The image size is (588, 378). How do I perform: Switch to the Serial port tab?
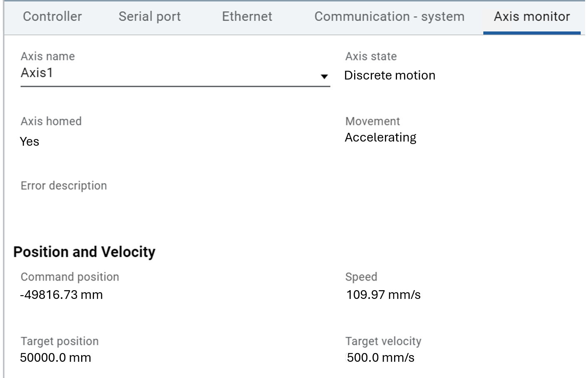(x=149, y=17)
